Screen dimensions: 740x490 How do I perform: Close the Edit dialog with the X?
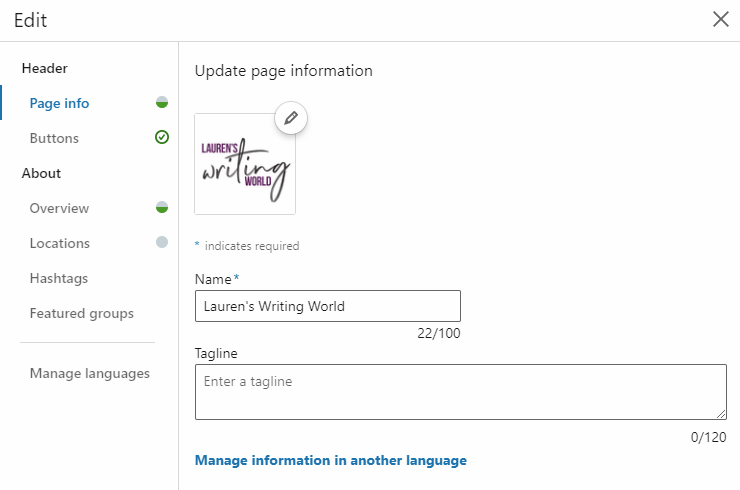(x=721, y=20)
